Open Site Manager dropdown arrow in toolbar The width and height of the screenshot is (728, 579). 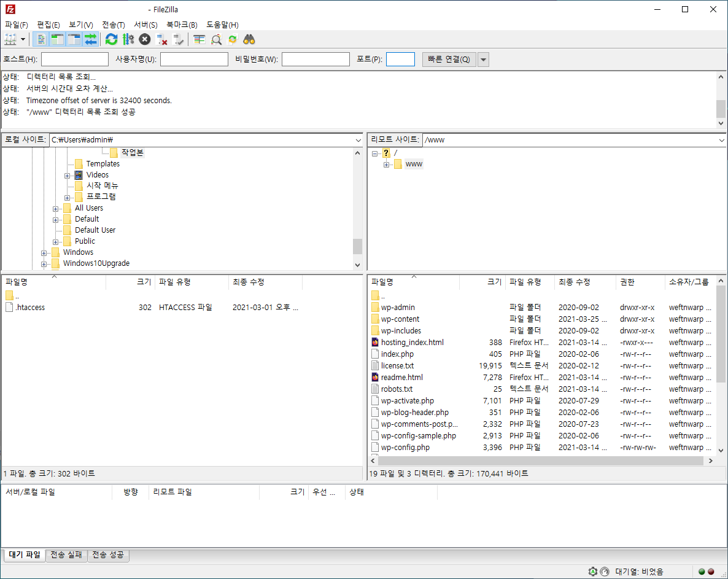[23, 39]
